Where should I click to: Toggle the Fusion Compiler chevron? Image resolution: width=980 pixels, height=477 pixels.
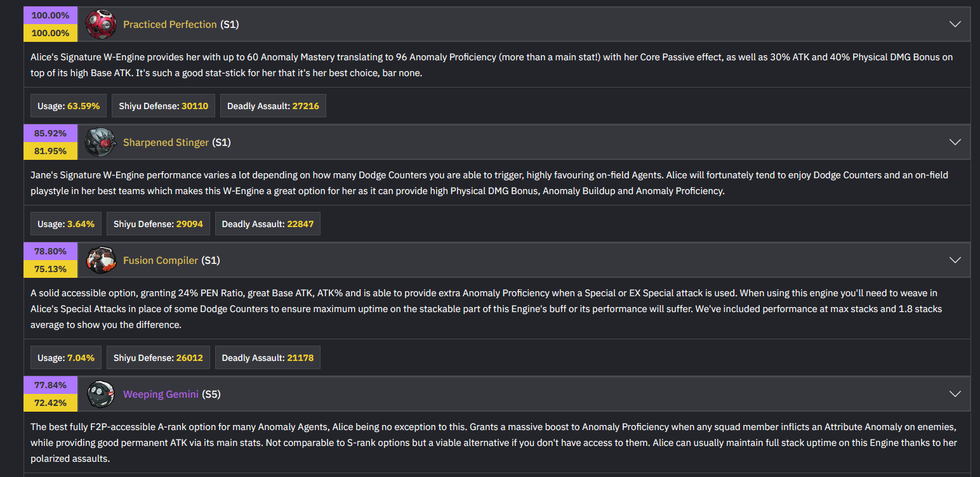pos(955,260)
